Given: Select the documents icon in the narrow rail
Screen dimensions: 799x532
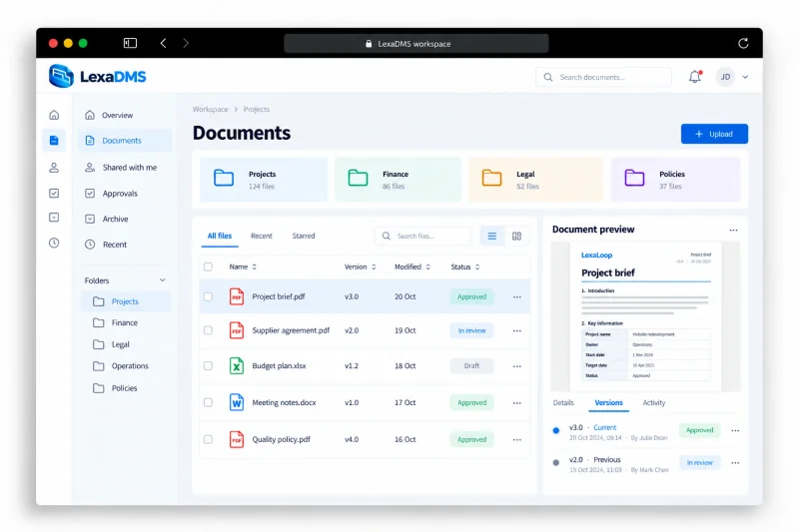Looking at the screenshot, I should click(x=54, y=140).
